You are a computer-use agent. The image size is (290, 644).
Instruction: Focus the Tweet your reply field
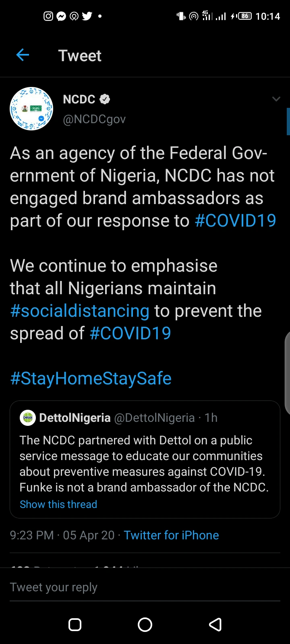click(x=145, y=587)
